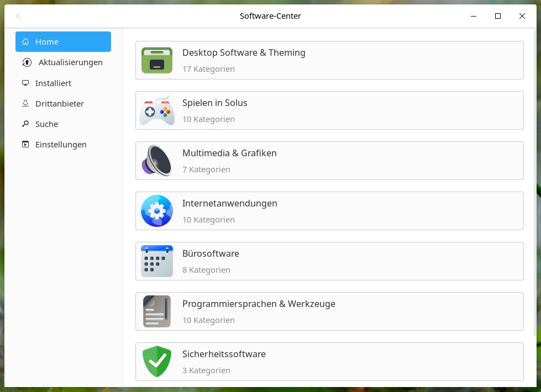Select the Home sidebar entry

63,42
